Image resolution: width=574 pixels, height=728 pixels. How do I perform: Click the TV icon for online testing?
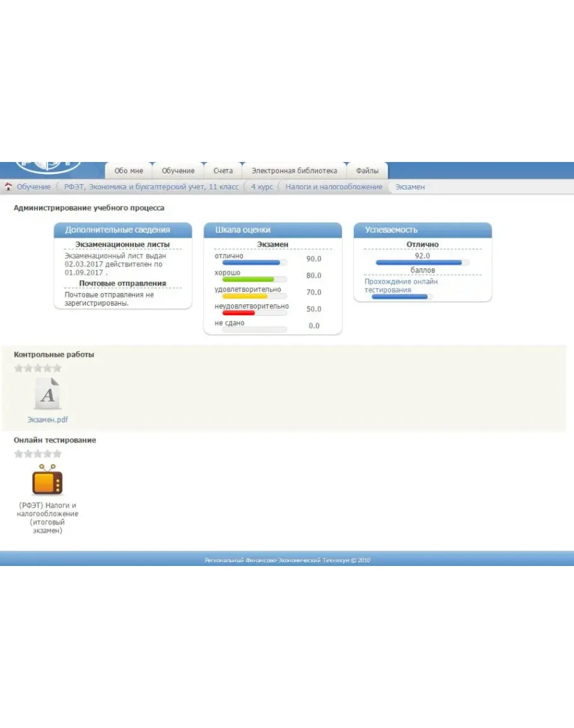[x=47, y=481]
